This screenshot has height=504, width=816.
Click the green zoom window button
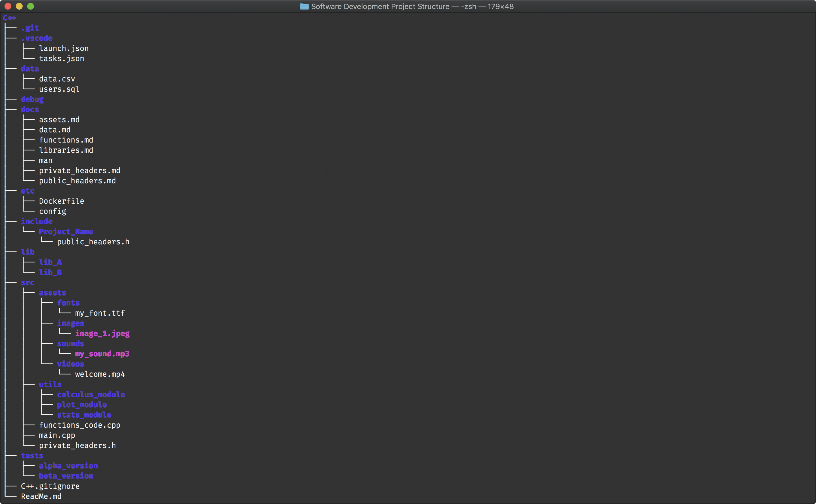click(30, 6)
